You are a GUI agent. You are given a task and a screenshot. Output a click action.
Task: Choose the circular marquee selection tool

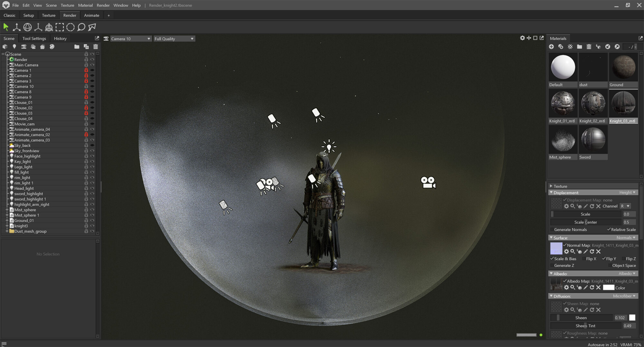(x=70, y=27)
